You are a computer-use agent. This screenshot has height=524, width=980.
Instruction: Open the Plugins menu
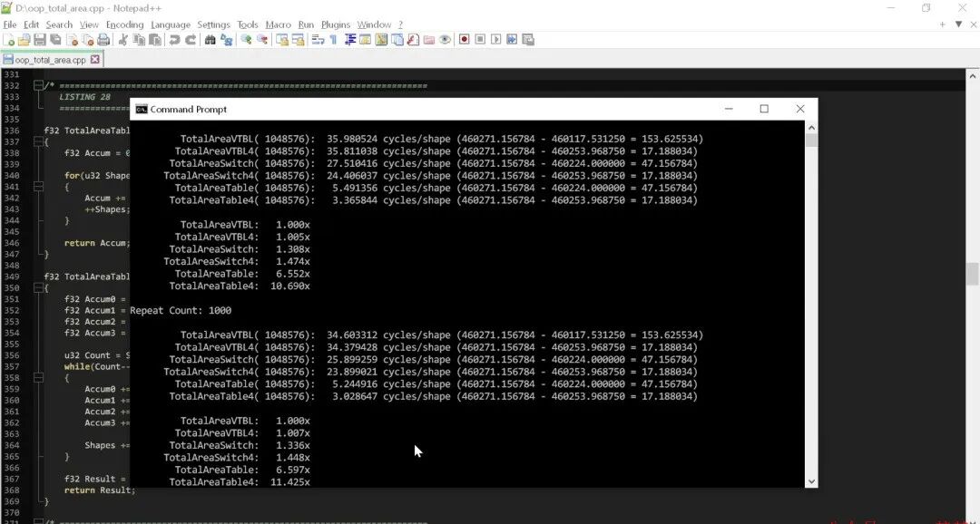336,24
